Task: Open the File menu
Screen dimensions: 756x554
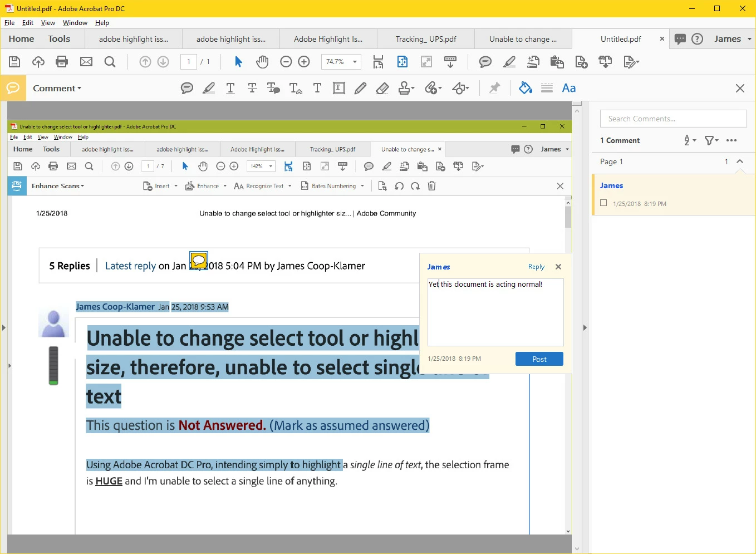Action: pyautogui.click(x=9, y=23)
